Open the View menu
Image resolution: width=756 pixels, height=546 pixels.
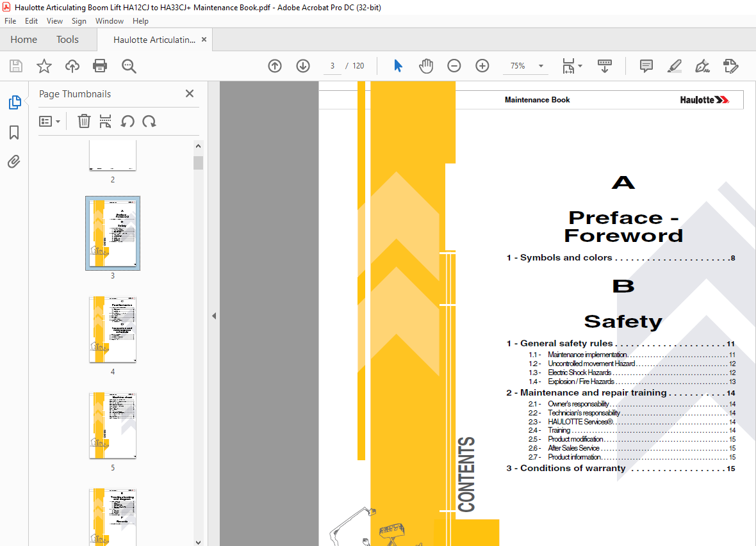[x=54, y=21]
